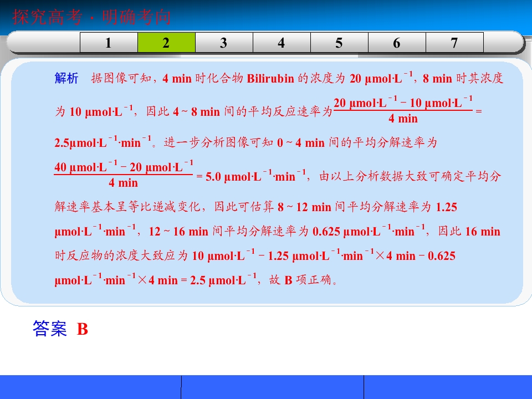
Task: Click the middle blue footer segment
Action: (273, 387)
